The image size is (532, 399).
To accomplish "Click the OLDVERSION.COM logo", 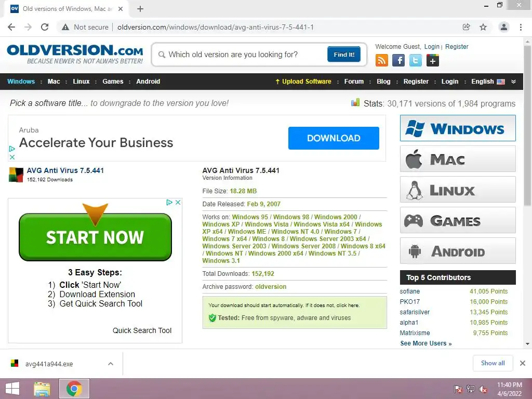I will click(x=75, y=54).
